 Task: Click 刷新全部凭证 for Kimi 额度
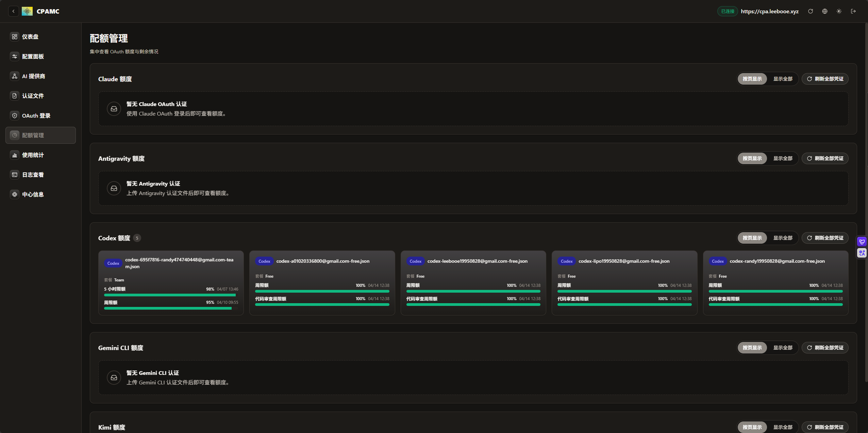pos(825,427)
